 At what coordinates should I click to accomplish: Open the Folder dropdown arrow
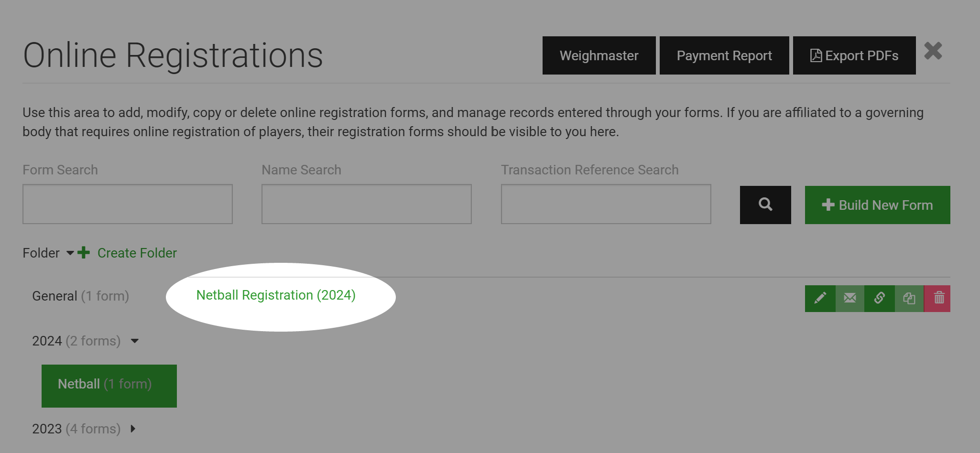click(x=70, y=253)
